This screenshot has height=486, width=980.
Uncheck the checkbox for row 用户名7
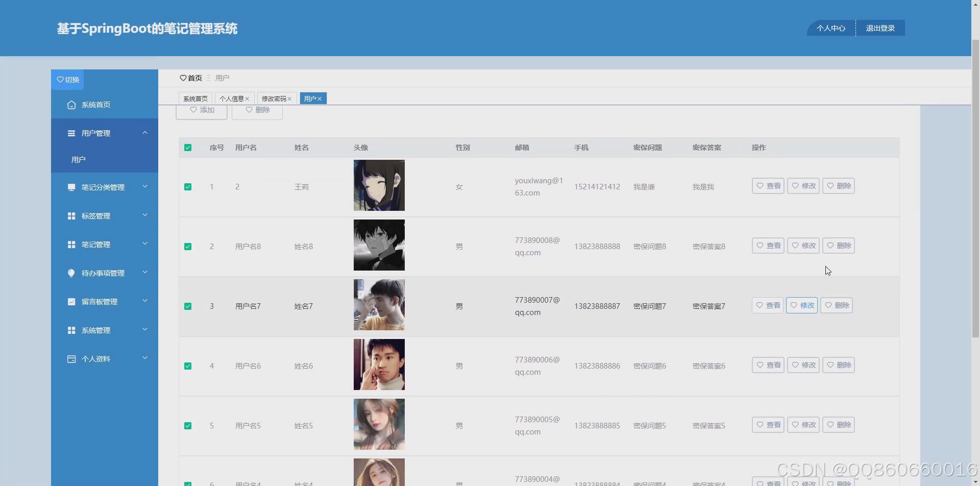(188, 306)
